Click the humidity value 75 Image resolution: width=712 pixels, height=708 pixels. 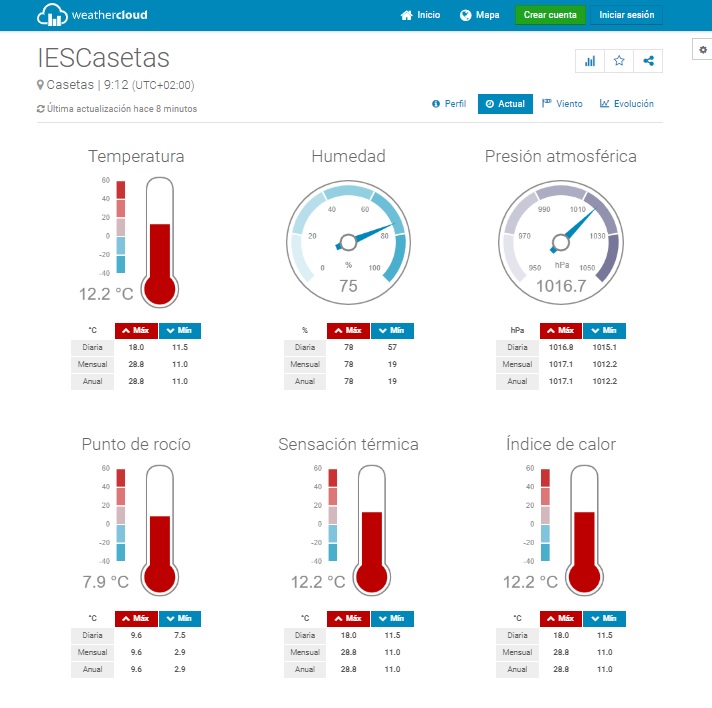click(348, 286)
